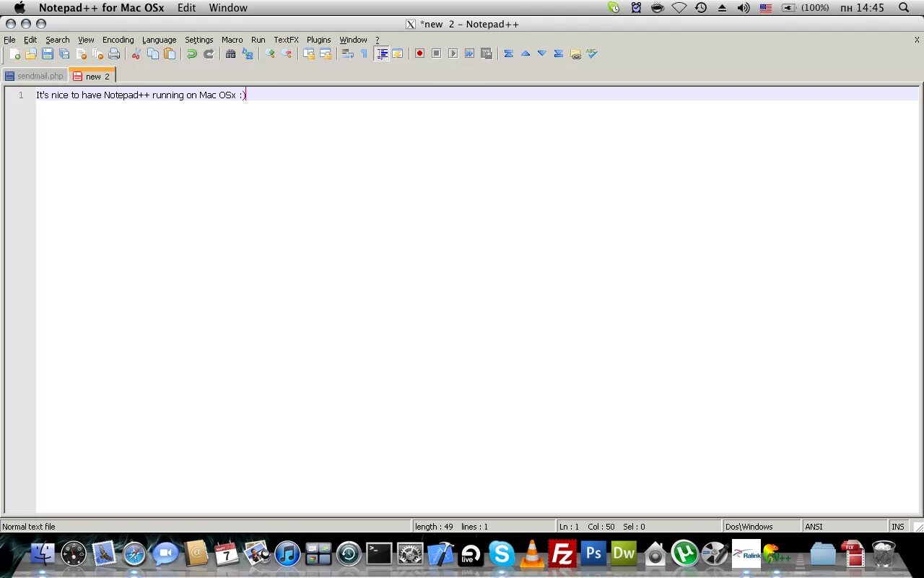This screenshot has height=578, width=924.
Task: Start macro recording with red dot
Action: [419, 53]
